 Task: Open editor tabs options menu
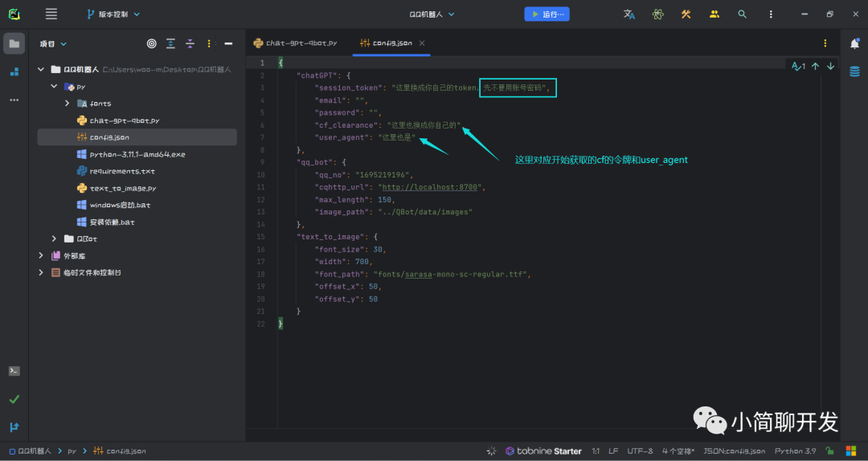point(825,43)
